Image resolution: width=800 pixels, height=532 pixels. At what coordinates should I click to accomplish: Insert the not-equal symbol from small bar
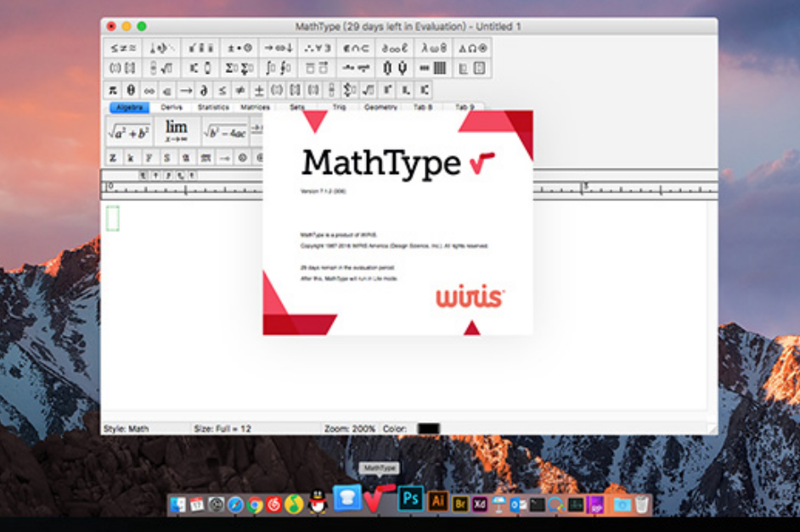coord(240,90)
